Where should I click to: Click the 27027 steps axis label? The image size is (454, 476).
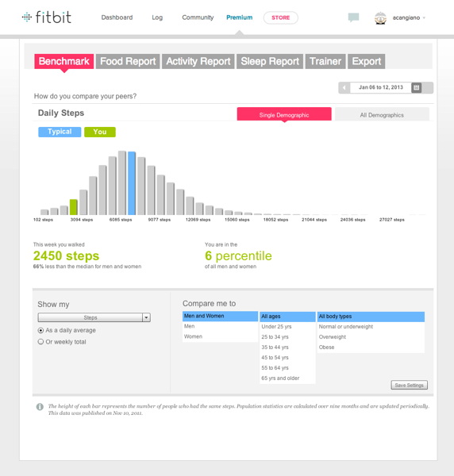click(x=392, y=220)
